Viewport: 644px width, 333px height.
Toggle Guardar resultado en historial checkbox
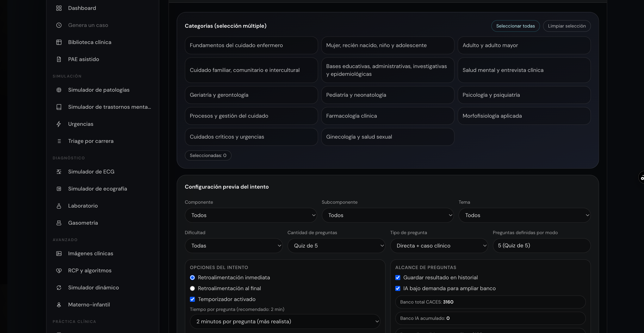[398, 278]
